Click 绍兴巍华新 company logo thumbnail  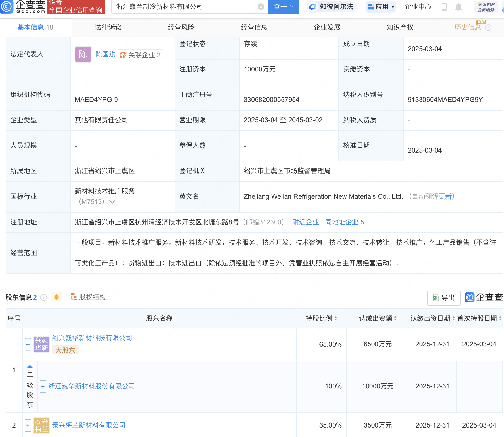(41, 344)
